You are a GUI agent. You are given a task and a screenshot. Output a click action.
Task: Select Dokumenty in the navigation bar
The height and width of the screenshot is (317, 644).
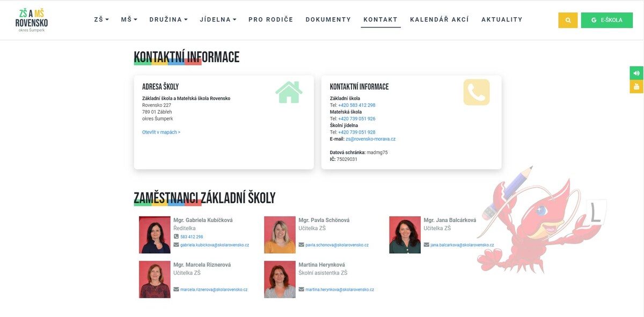point(328,20)
